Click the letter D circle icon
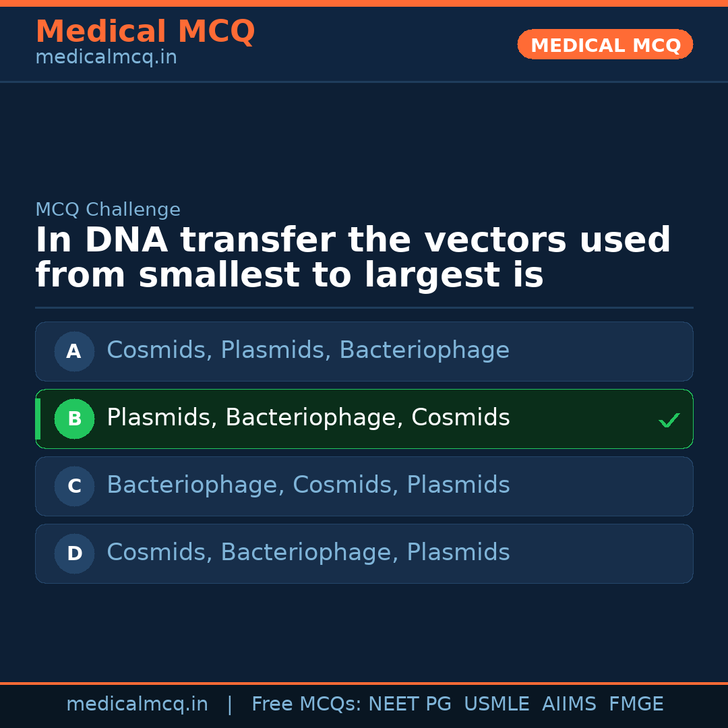This screenshot has height=728, width=728. pyautogui.click(x=74, y=553)
